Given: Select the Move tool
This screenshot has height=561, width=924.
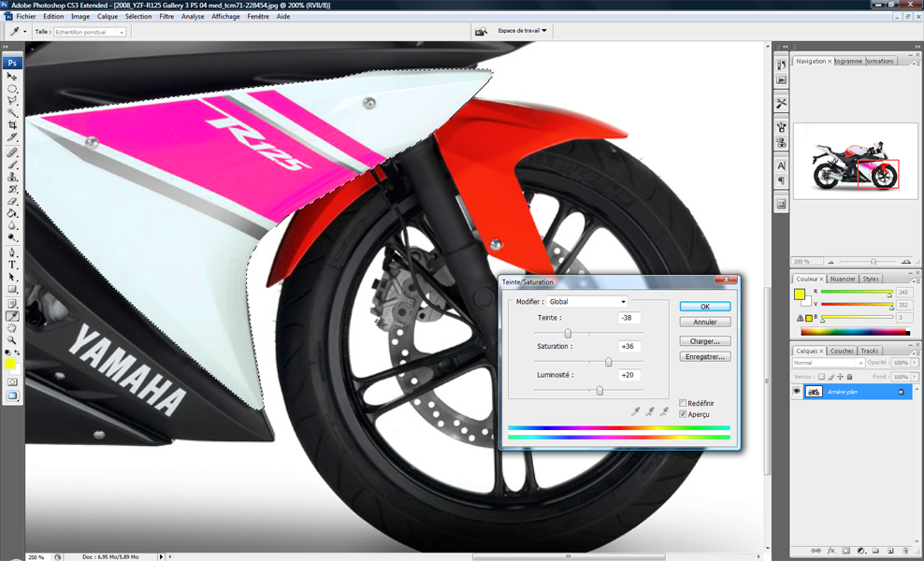Looking at the screenshot, I should [12, 76].
